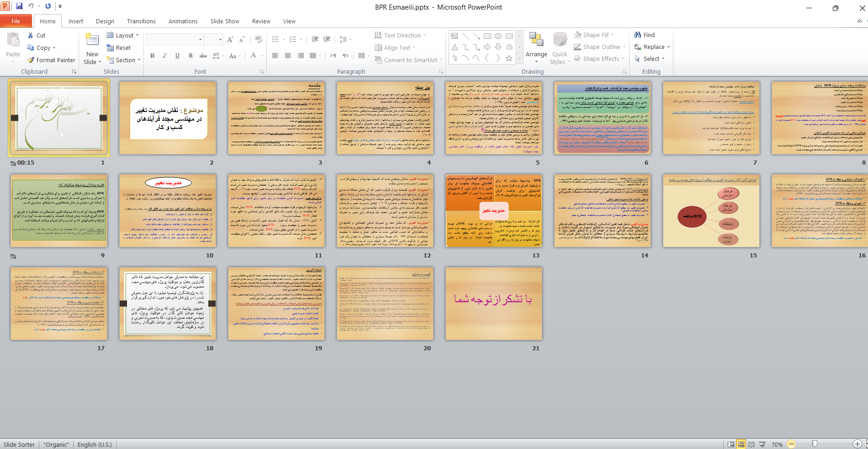Toggle Italic formatting

164,56
